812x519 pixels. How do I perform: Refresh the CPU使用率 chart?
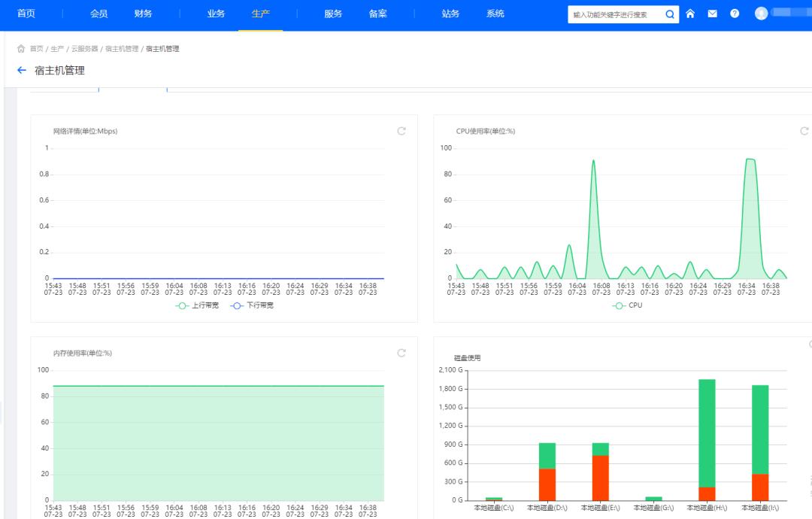pyautogui.click(x=804, y=131)
